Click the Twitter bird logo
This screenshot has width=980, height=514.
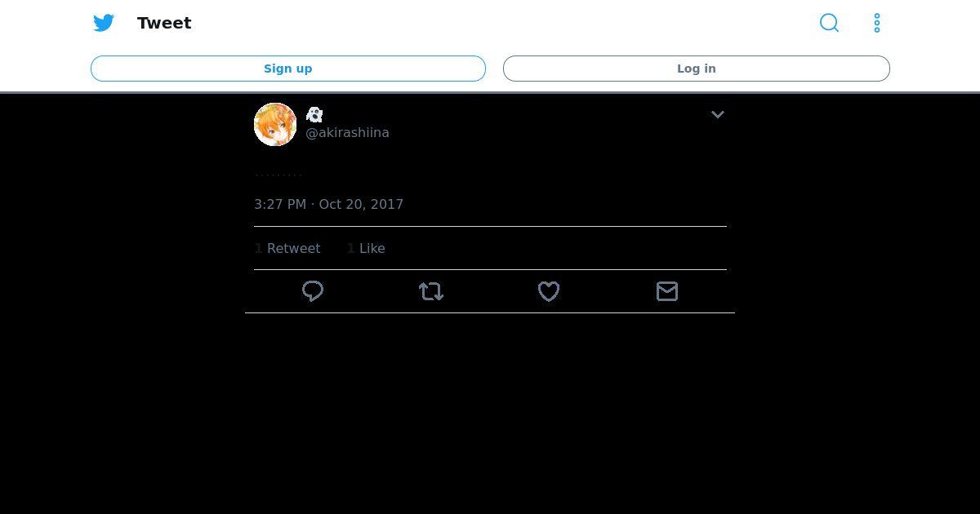(104, 23)
